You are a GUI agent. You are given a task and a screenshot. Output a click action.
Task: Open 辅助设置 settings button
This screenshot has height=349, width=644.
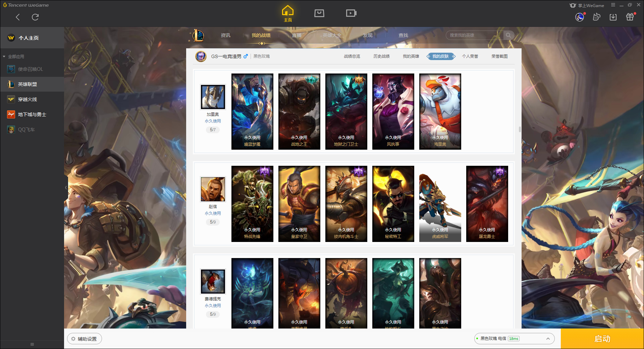coord(85,339)
